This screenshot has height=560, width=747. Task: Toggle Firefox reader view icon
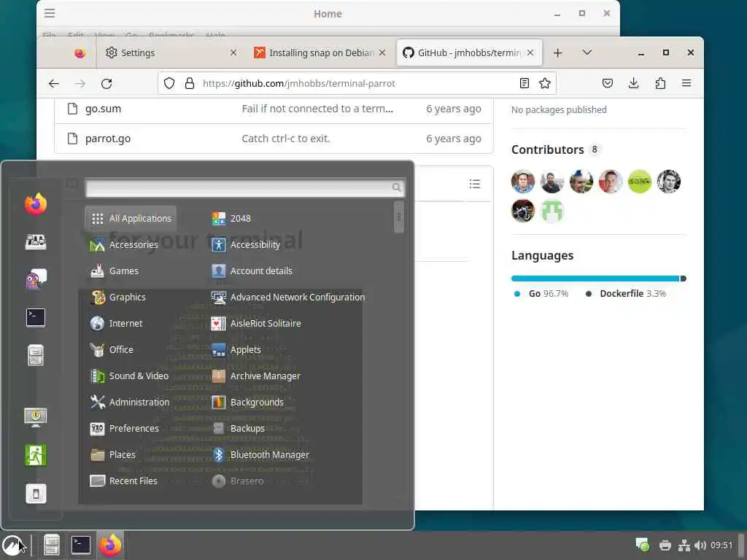(x=524, y=83)
